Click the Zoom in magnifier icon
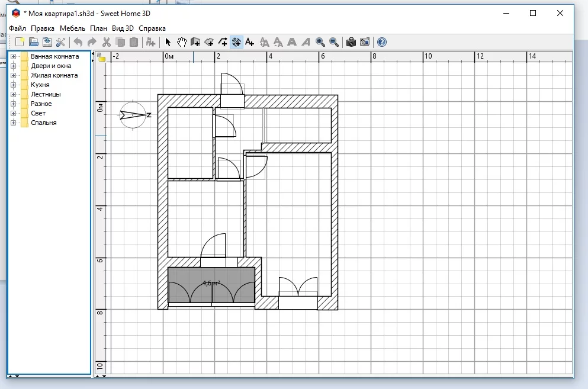The width and height of the screenshot is (588, 389). 320,42
